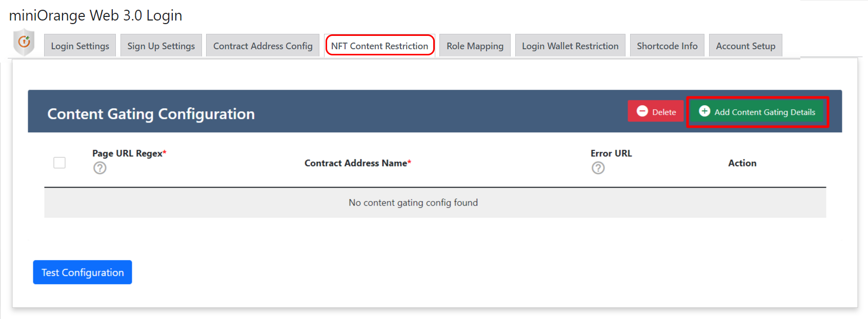Switch to Login Wallet Restriction tab
Viewport: 868px width, 319px height.
click(570, 46)
